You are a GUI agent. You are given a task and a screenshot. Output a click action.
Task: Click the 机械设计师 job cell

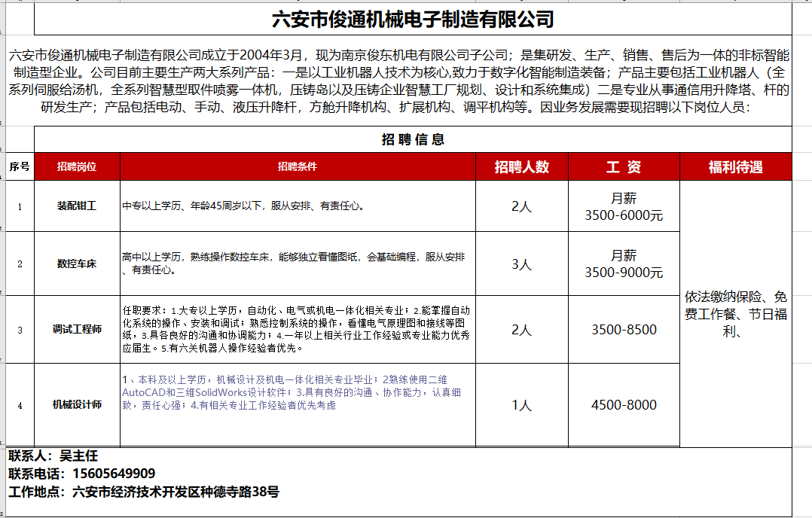pyautogui.click(x=77, y=405)
